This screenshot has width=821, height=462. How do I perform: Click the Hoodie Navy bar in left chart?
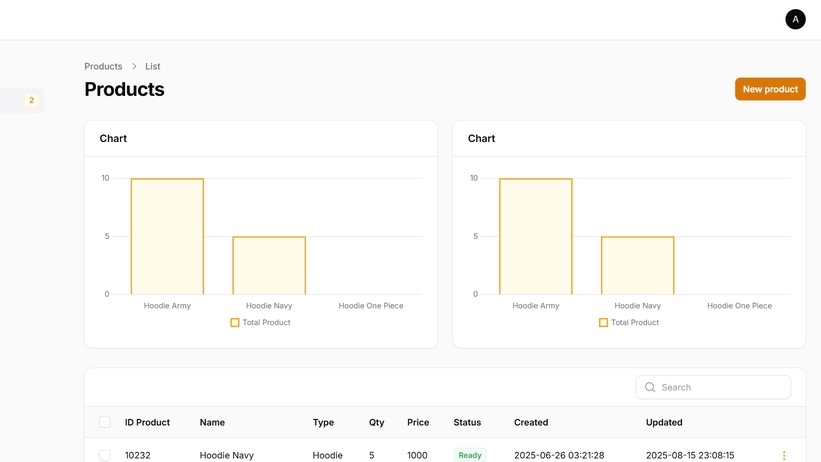269,266
